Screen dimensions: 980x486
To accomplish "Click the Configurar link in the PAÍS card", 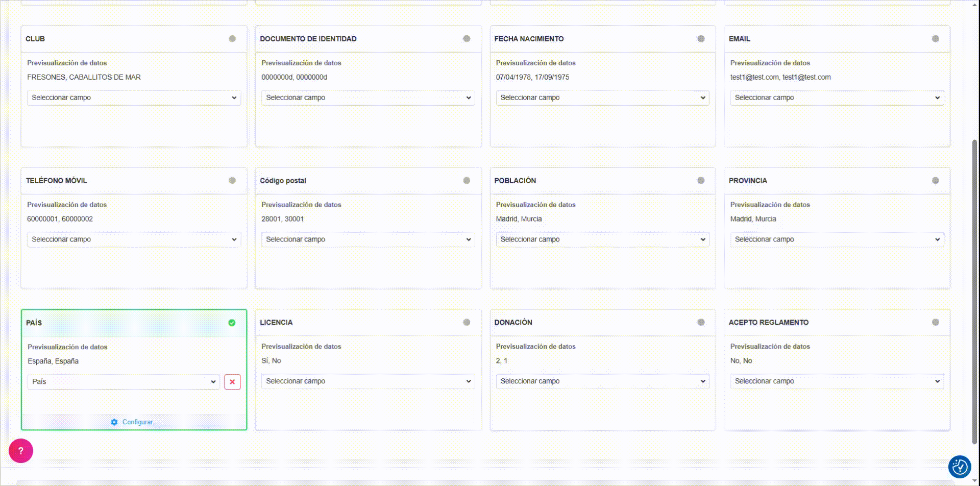I will (139, 422).
